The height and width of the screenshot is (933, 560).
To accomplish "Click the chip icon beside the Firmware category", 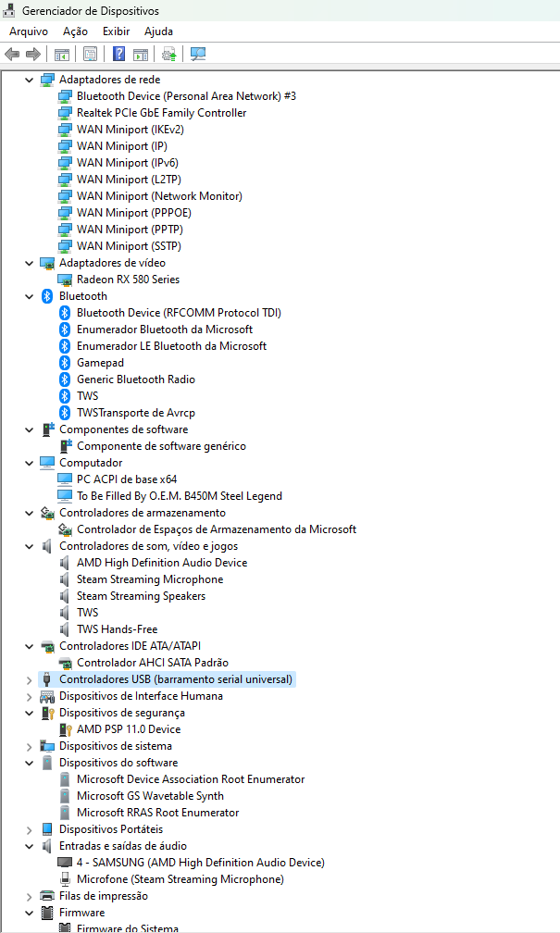I will tap(47, 913).
